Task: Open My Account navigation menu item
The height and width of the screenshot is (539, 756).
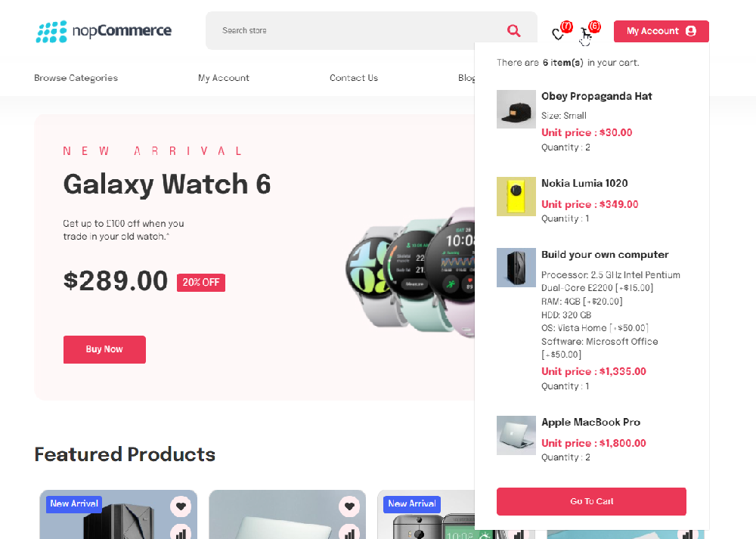Action: 223,78
